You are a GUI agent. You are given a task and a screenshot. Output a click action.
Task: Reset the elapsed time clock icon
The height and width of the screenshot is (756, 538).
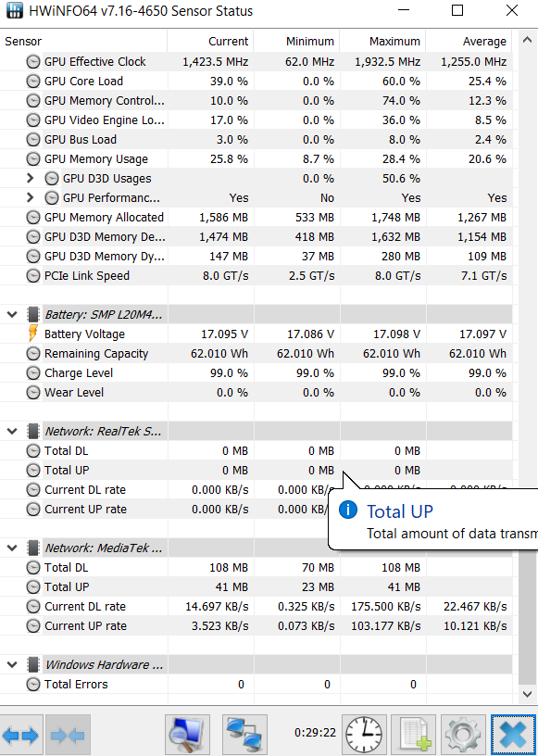coord(365,735)
